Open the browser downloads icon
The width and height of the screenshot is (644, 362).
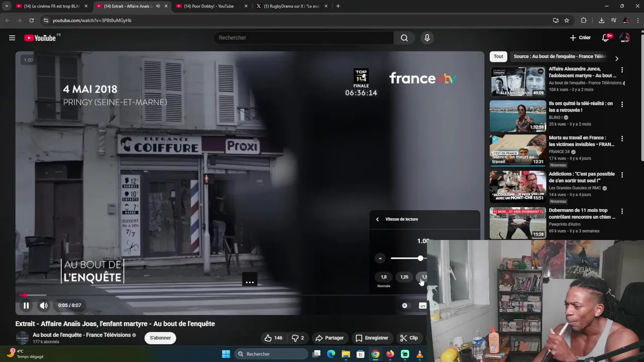click(x=601, y=20)
